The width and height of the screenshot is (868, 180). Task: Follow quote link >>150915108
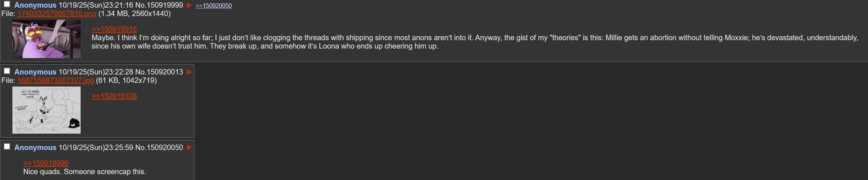tap(114, 96)
